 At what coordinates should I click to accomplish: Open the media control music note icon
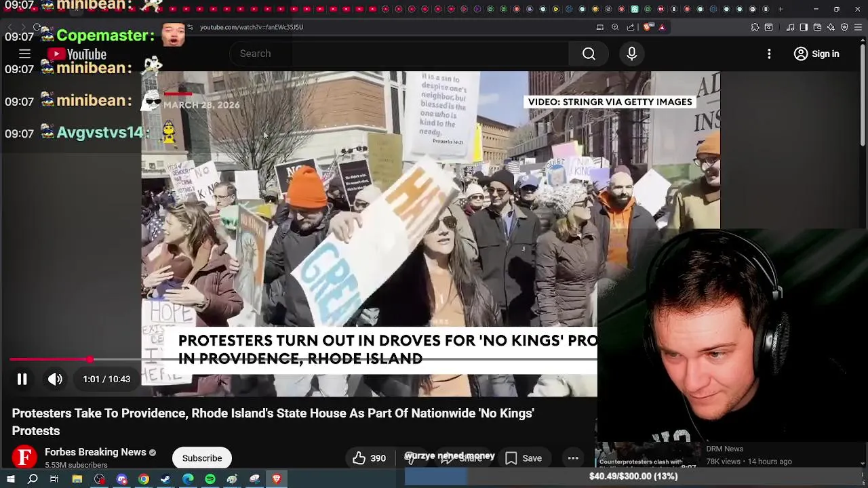(x=790, y=27)
